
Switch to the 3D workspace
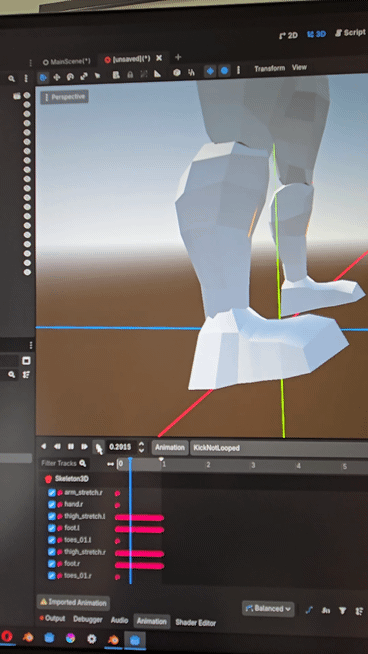316,34
